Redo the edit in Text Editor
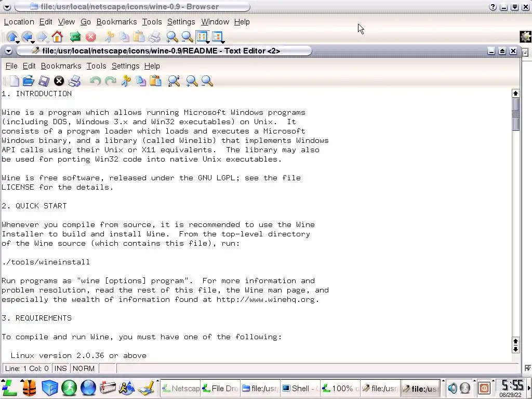This screenshot has width=532, height=399. click(x=111, y=81)
